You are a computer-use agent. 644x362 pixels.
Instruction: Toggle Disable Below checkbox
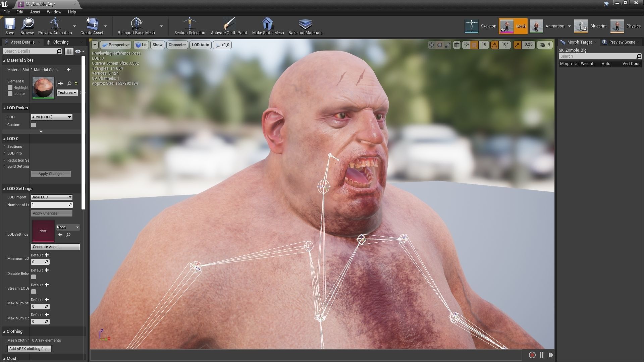34,277
